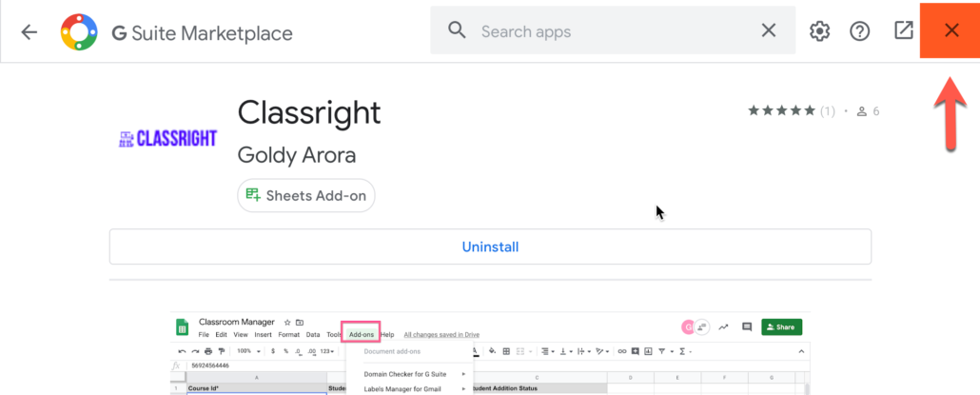
Task: Click the Uninstall button
Action: [x=490, y=247]
